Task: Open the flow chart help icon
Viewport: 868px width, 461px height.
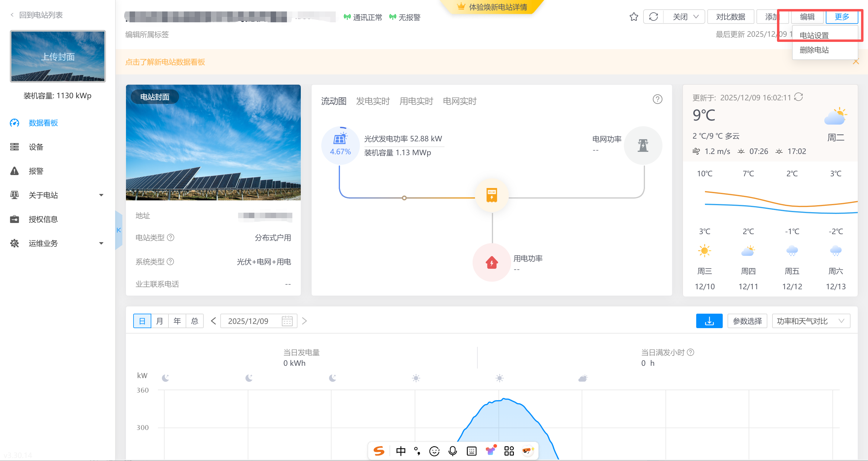Action: click(x=657, y=99)
